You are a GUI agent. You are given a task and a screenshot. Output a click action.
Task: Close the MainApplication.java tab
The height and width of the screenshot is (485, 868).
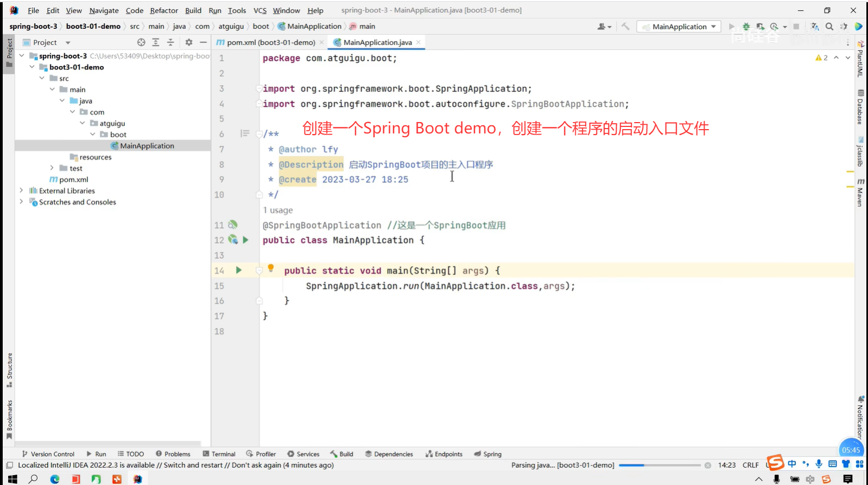pyautogui.click(x=419, y=42)
